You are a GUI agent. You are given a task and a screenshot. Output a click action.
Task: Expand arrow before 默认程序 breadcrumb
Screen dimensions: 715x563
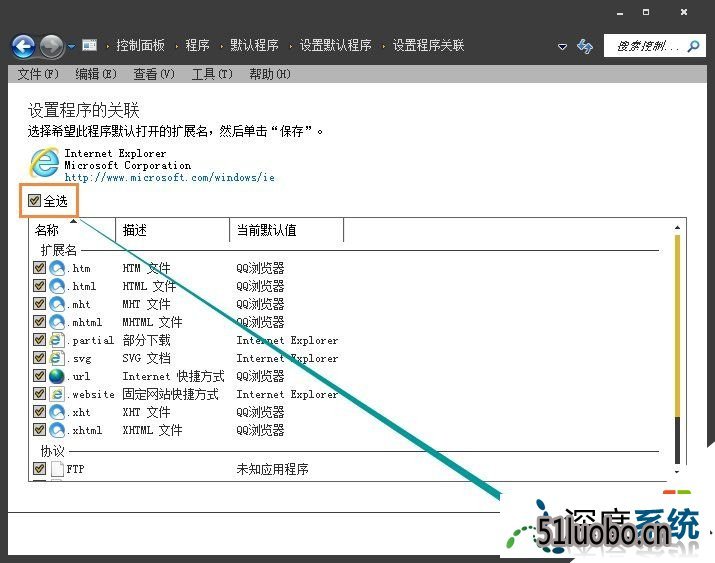221,46
